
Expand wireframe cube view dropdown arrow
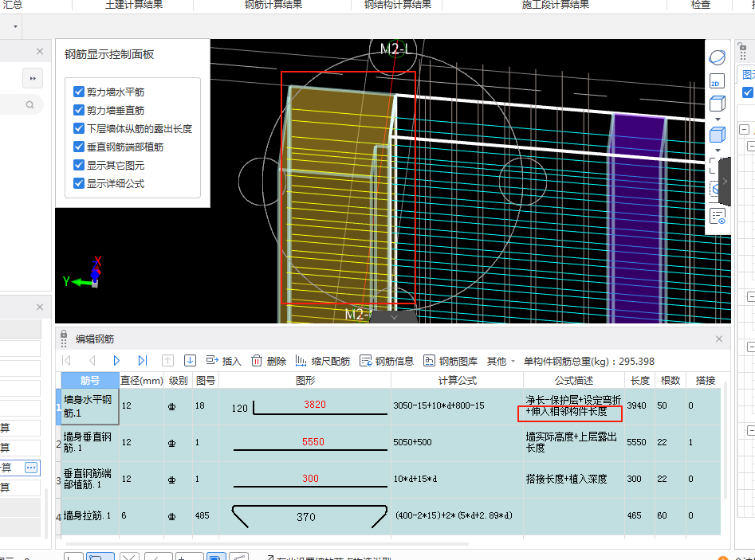(x=718, y=119)
